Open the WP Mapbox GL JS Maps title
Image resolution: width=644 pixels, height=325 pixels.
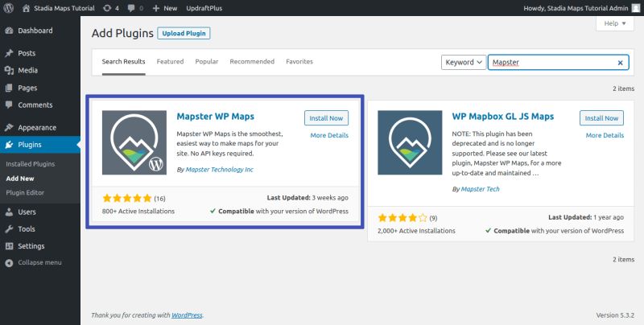(502, 116)
